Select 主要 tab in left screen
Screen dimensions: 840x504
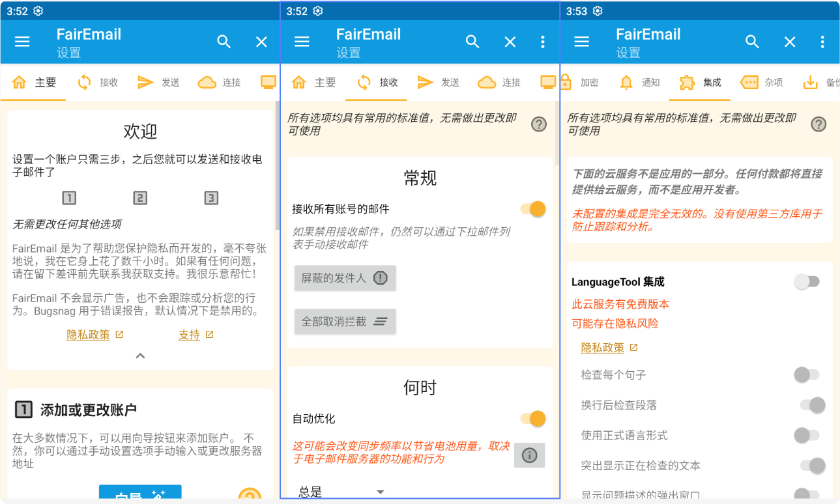pos(34,83)
